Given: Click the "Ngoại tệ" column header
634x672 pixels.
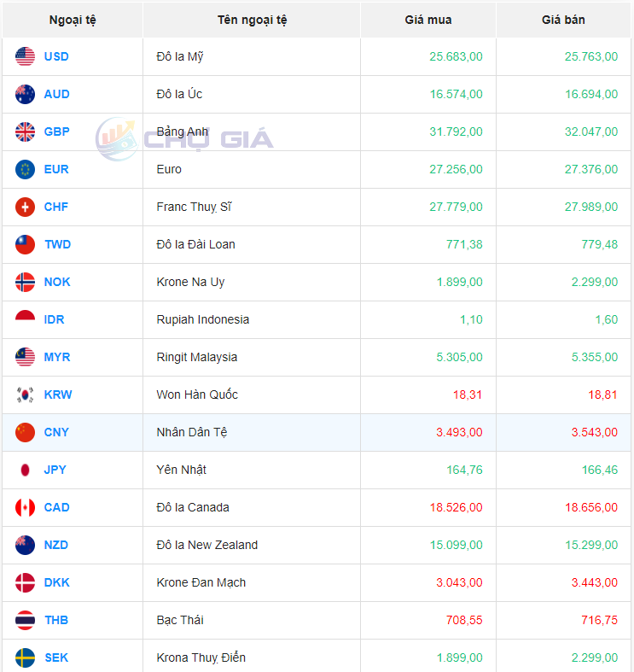Looking at the screenshot, I should [73, 20].
